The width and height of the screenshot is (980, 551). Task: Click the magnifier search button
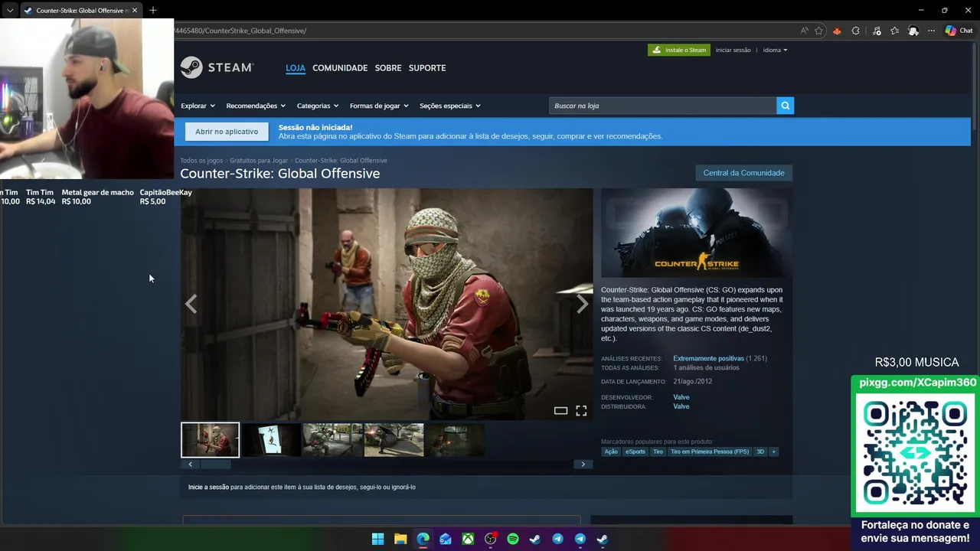point(785,106)
